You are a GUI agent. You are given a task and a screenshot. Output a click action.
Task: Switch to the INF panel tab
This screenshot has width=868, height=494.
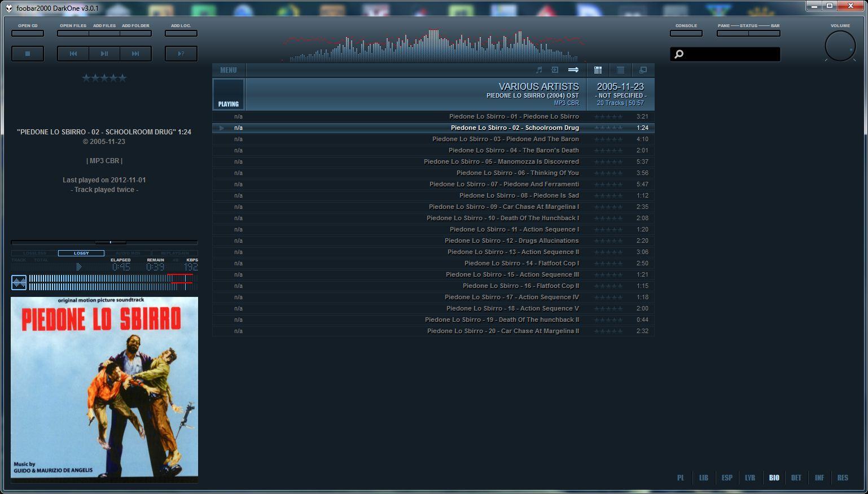click(819, 478)
